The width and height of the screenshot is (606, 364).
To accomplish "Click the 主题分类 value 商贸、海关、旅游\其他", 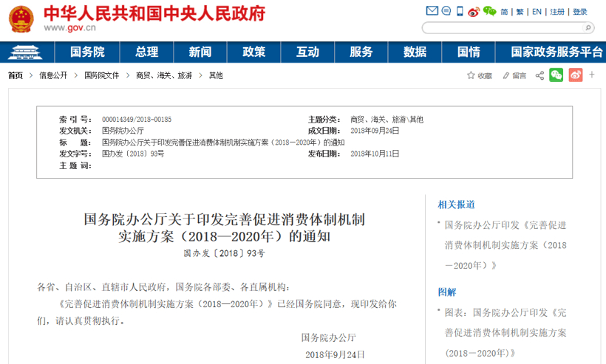I will (x=387, y=120).
